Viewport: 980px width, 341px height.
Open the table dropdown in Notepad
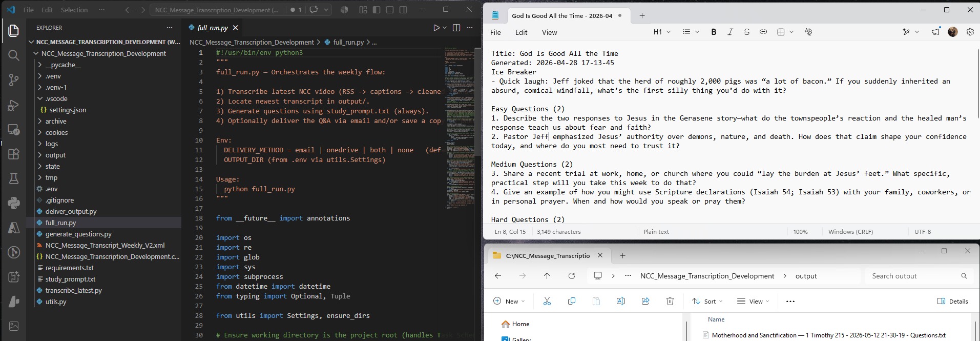click(x=785, y=32)
